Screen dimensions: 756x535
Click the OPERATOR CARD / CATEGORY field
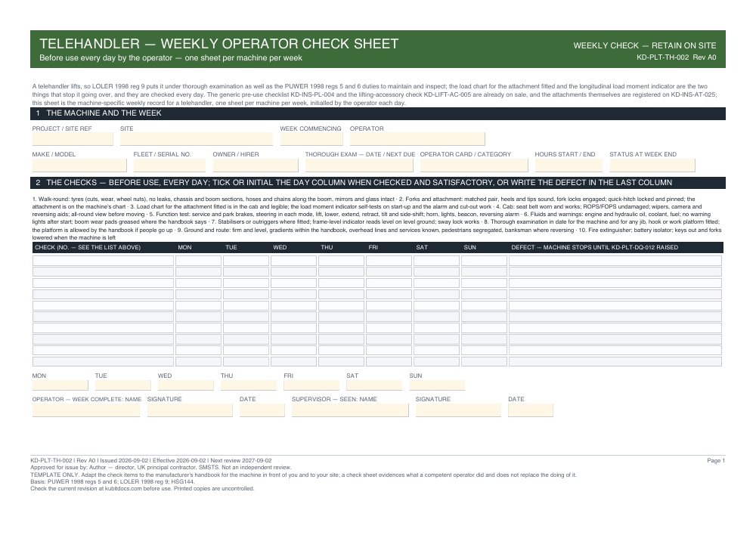click(474, 165)
